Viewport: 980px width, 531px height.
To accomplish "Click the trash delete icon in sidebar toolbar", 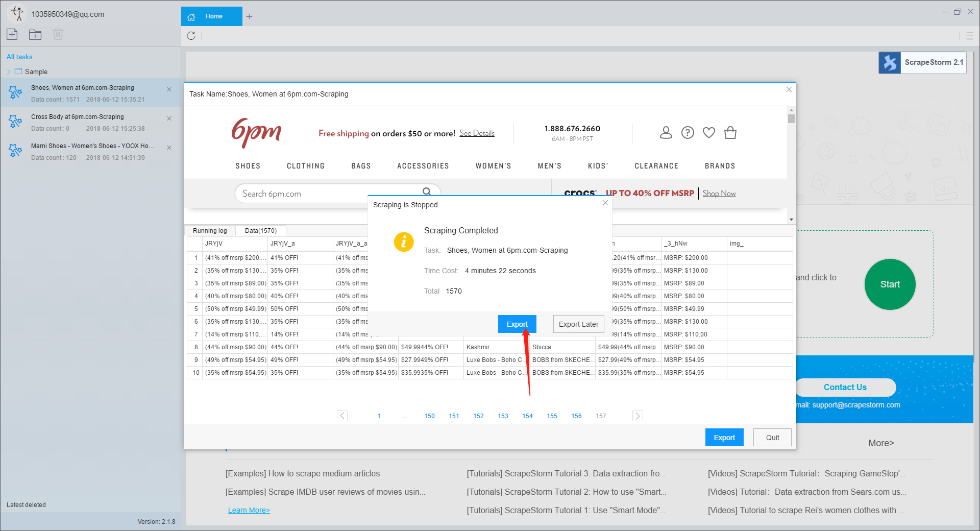I will (58, 34).
